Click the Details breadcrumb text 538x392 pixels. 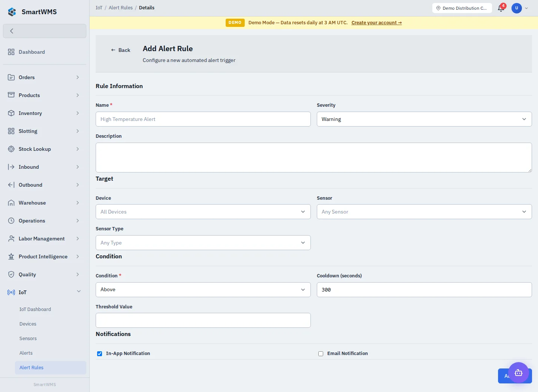coord(146,8)
